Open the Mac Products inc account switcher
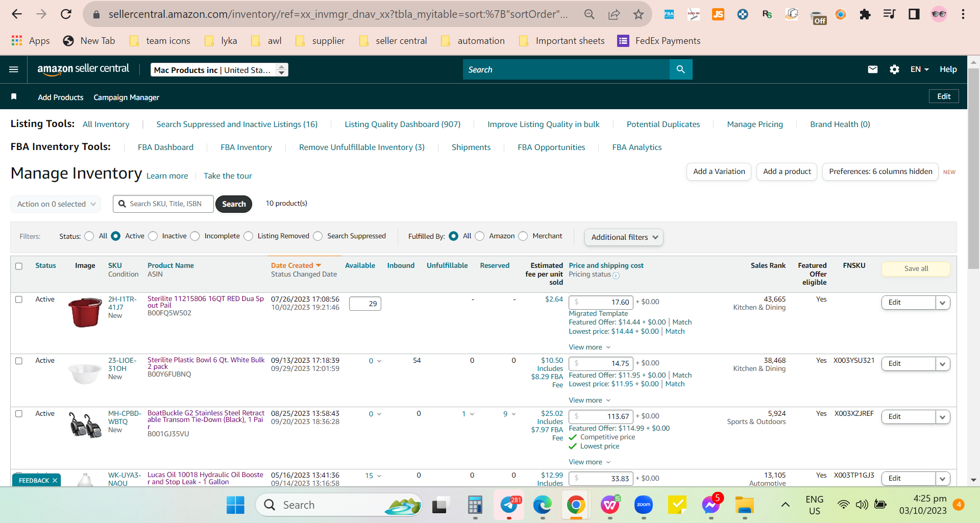The height and width of the screenshot is (523, 980). (x=219, y=70)
